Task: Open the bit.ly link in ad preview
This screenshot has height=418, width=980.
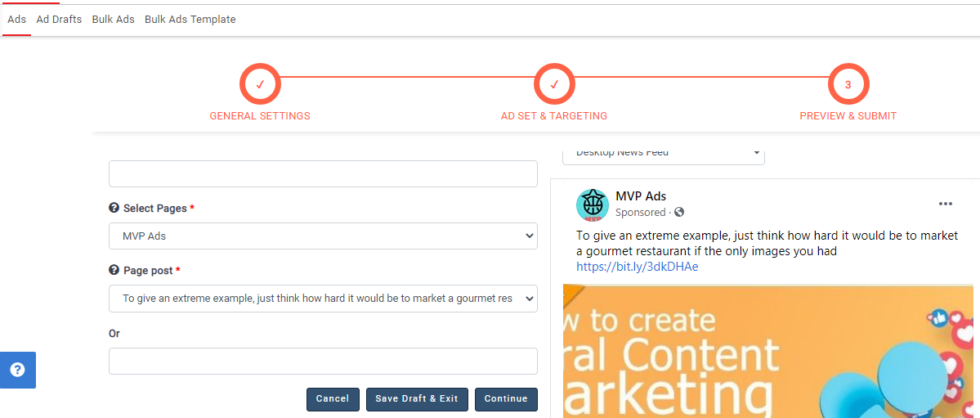Action: coord(638,267)
